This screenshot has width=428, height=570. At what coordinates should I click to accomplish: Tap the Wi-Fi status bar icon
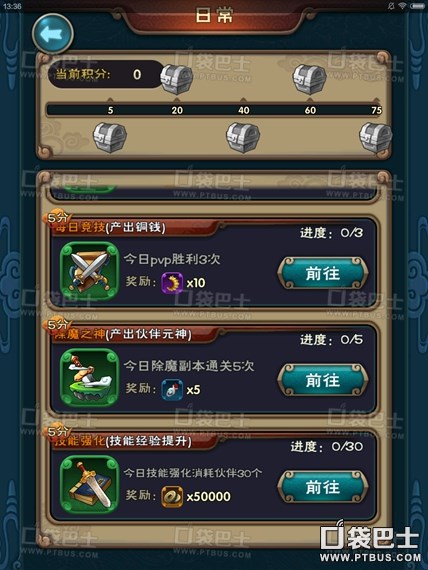click(x=403, y=6)
